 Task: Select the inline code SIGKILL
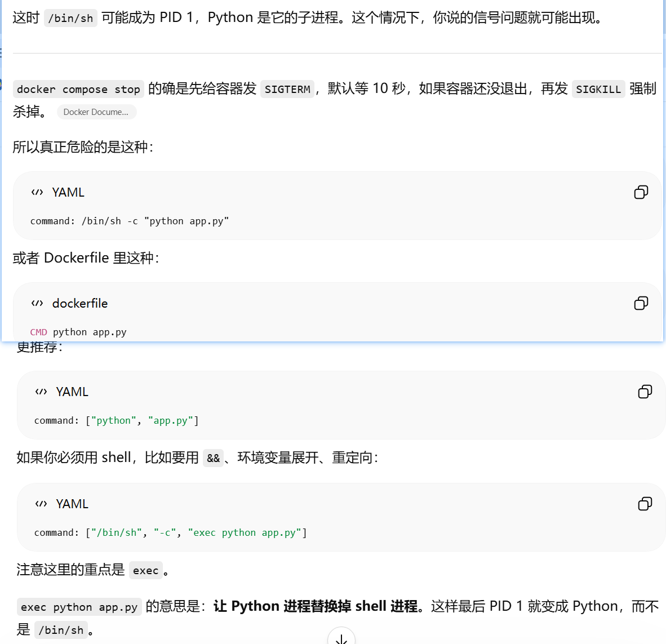(x=598, y=90)
